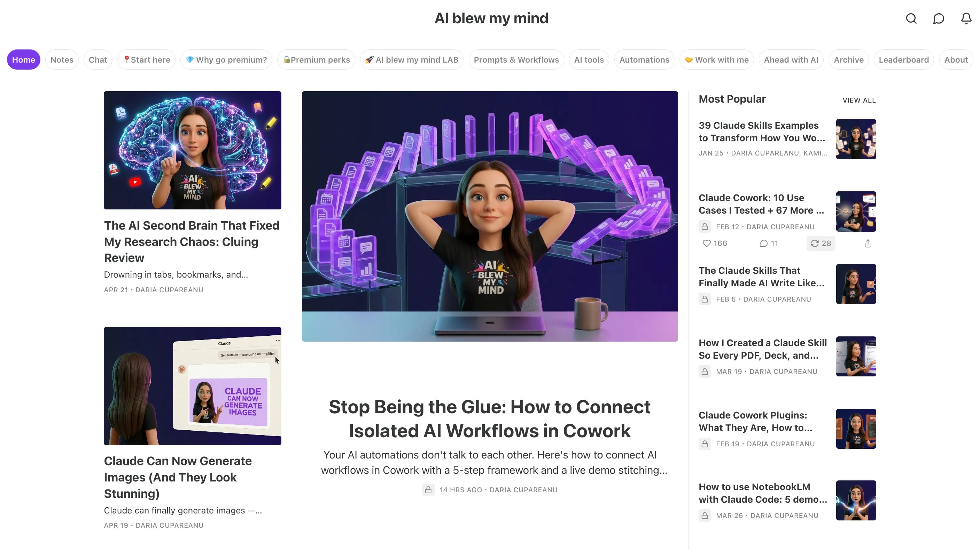This screenshot has width=980, height=558.
Task: Like the Claude Cowork post with 166 hearts
Action: point(714,244)
